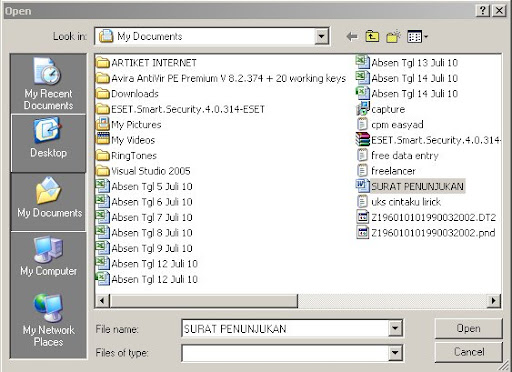Image resolution: width=512 pixels, height=372 pixels.
Task: Click the Open button
Action: tap(468, 328)
